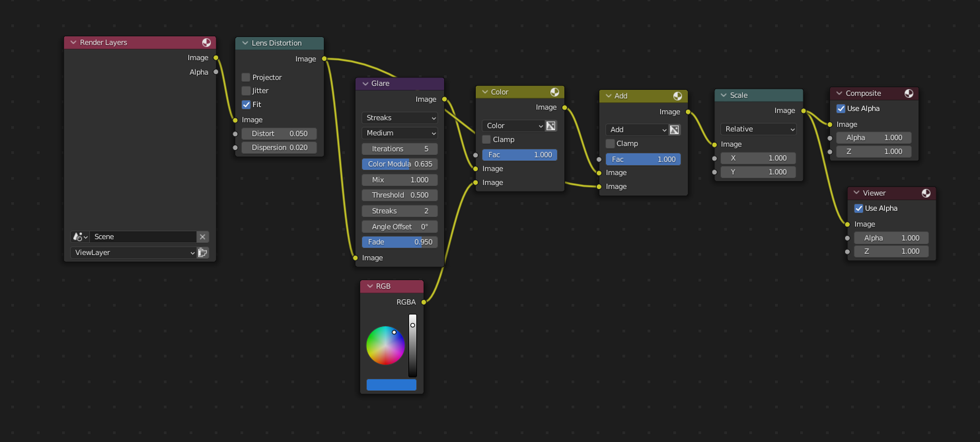This screenshot has width=980, height=442.
Task: Enable the Projector checkbox in Lens Distortion
Action: pyautogui.click(x=246, y=77)
